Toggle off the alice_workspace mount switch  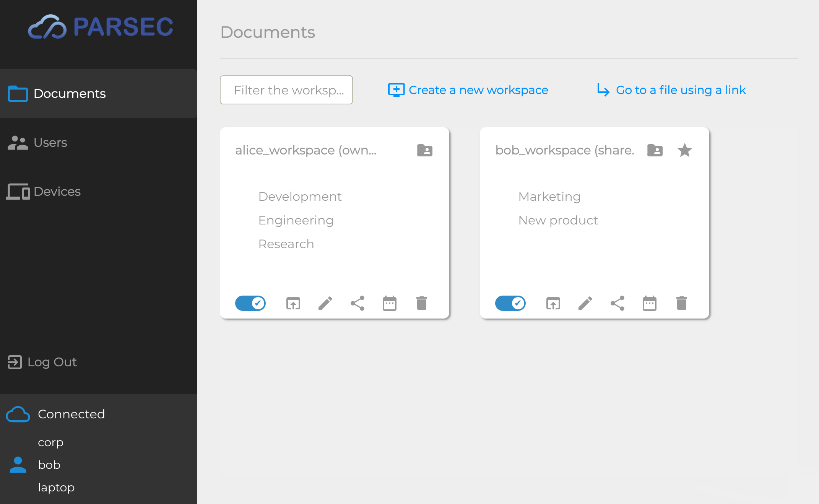[x=250, y=303]
